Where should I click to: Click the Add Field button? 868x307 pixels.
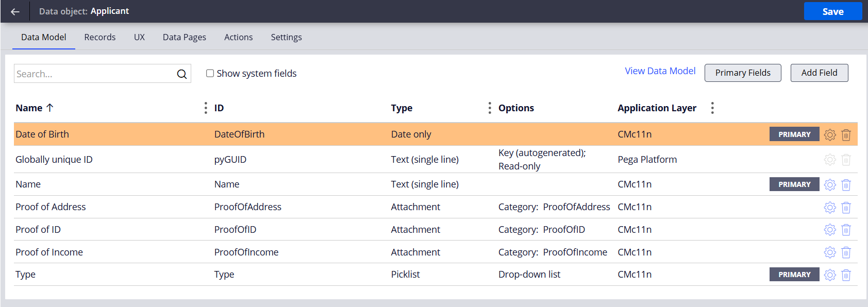[819, 73]
